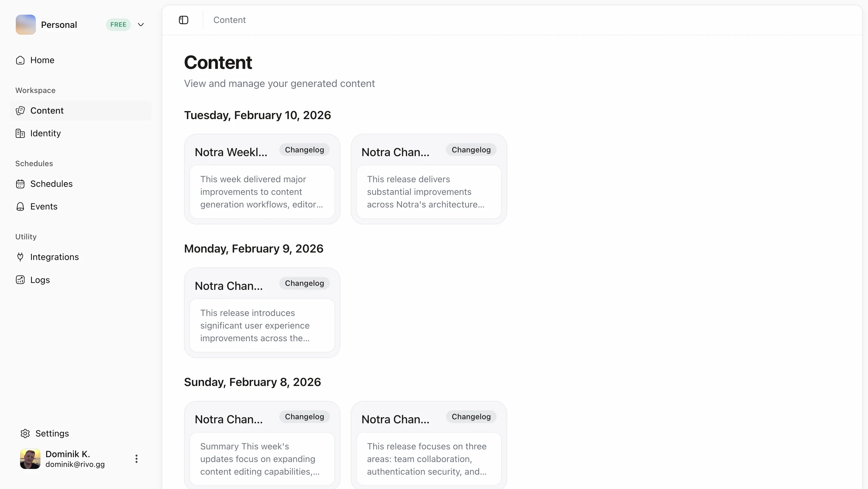868x489 pixels.
Task: Expand the three-dot menu next to Dominik K.
Action: [136, 459]
